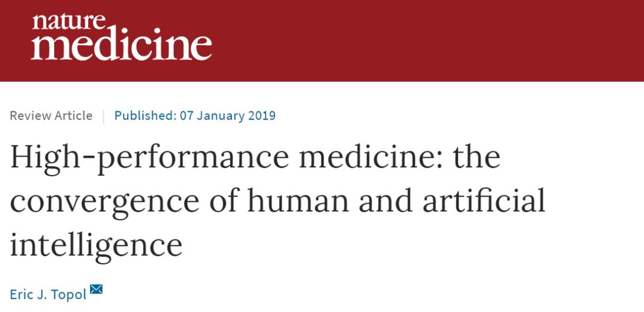Click the divider between Review Article and Published
The width and height of the screenshot is (644, 312).
pos(103,116)
